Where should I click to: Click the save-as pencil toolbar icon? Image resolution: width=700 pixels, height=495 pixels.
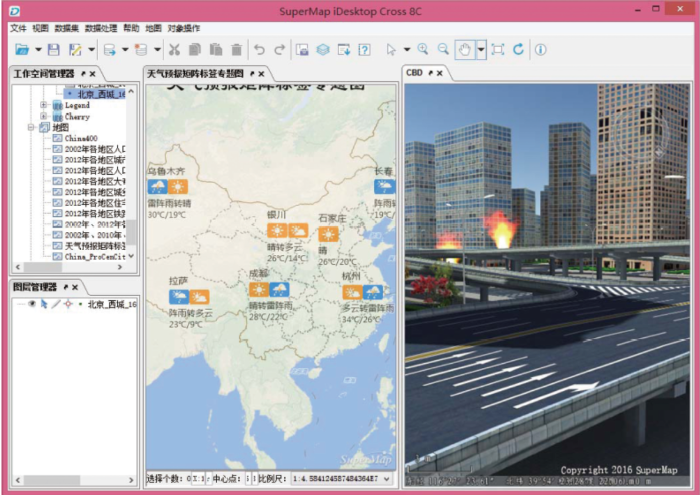75,50
